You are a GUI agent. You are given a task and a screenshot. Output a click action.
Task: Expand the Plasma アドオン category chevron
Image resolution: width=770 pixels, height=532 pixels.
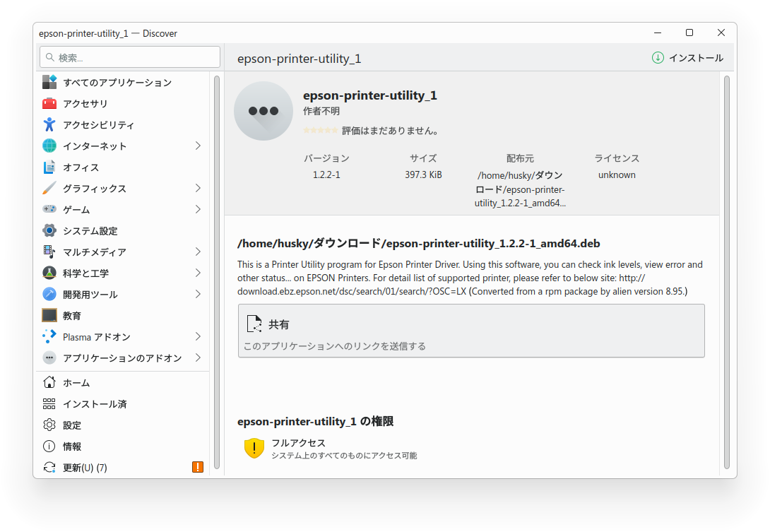click(198, 336)
